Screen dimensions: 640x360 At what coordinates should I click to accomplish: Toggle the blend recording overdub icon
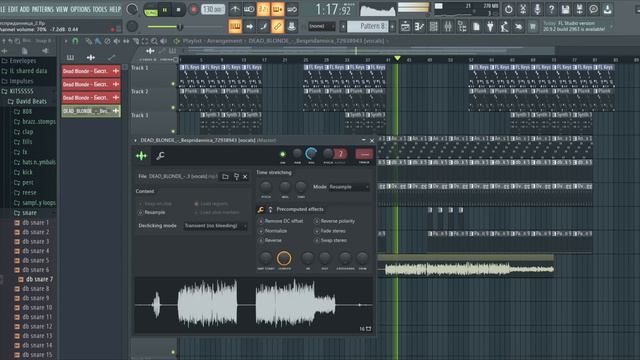[278, 9]
